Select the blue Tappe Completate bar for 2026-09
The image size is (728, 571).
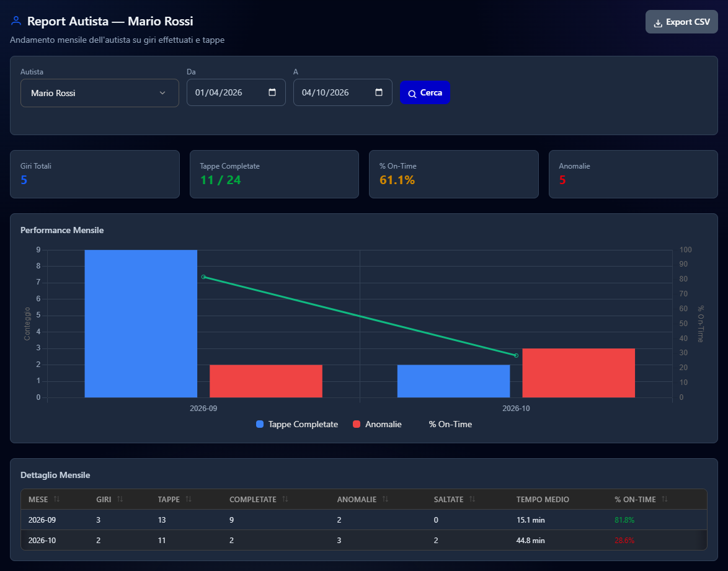141,324
